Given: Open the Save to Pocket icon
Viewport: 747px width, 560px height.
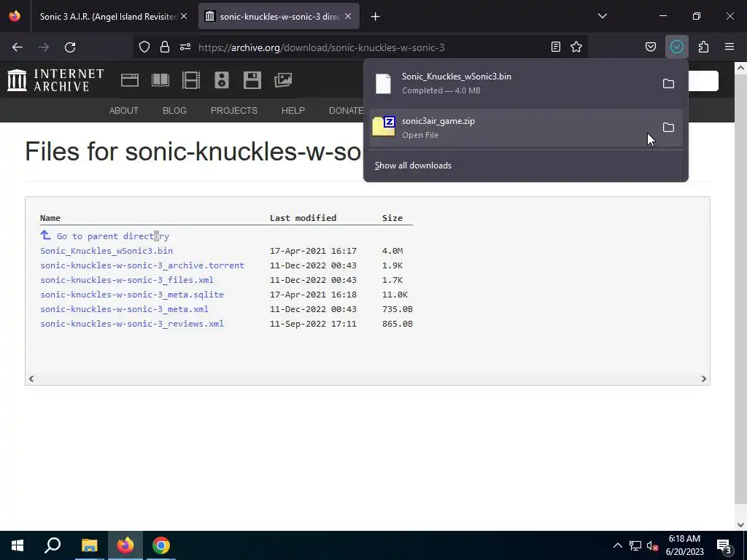Looking at the screenshot, I should [650, 47].
